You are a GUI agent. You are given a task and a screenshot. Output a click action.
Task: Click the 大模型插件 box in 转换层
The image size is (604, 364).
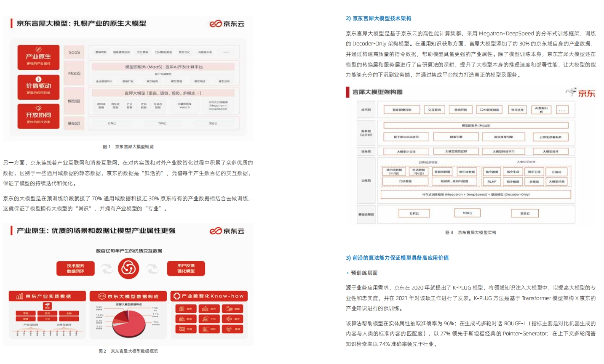click(551, 151)
